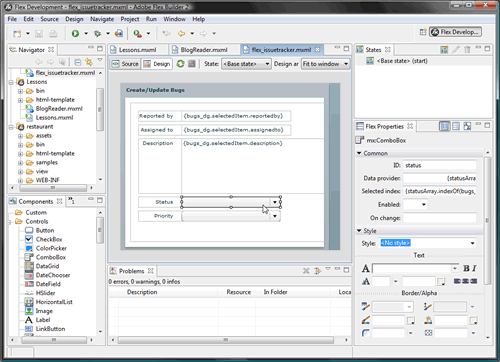The width and height of the screenshot is (500, 362).
Task: Open the Status combo box arrow in design
Action: click(275, 202)
